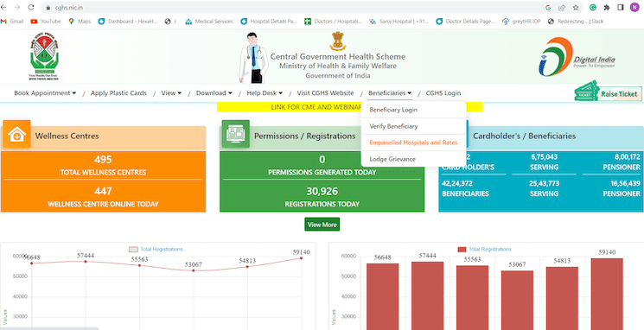This screenshot has width=644, height=330.
Task: Open the Apply Plastic Cards link
Action: click(118, 93)
